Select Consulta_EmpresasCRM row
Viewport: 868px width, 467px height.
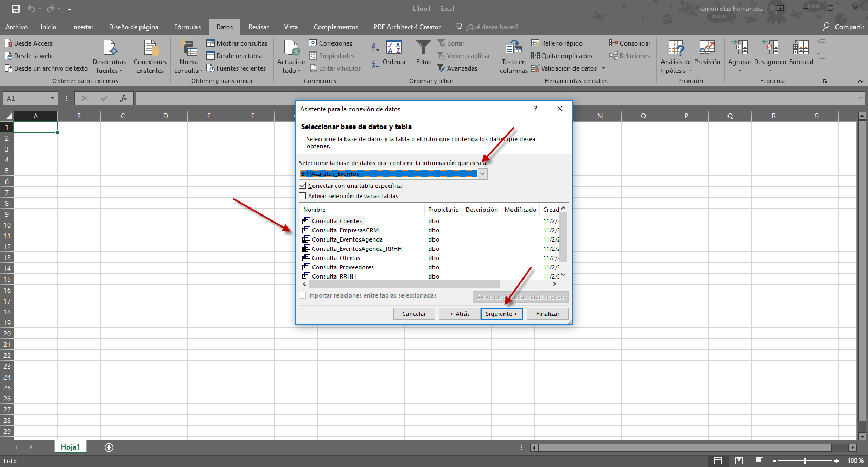345,230
